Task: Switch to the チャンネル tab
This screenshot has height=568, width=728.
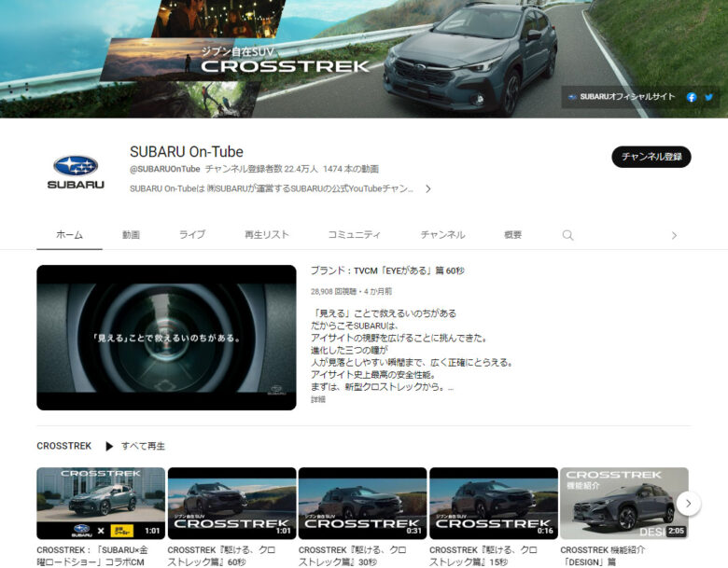Action: (443, 235)
